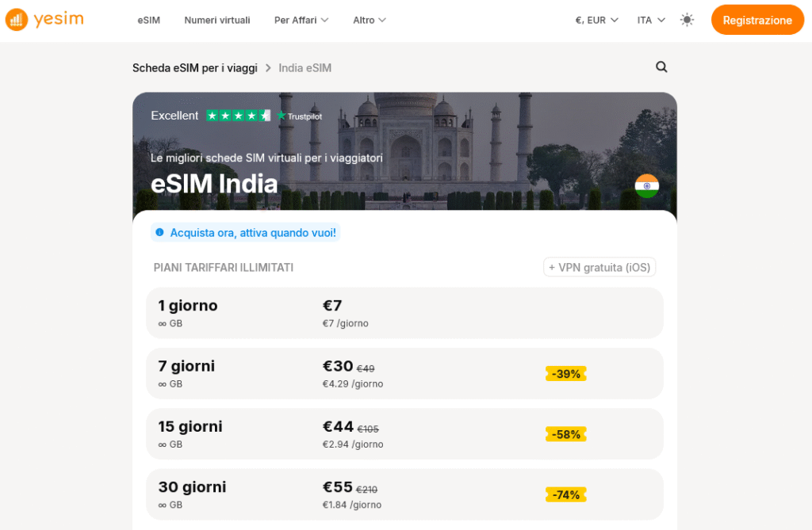Follow the Scheda eSIM per i viaggi breadcrumb

tap(195, 68)
